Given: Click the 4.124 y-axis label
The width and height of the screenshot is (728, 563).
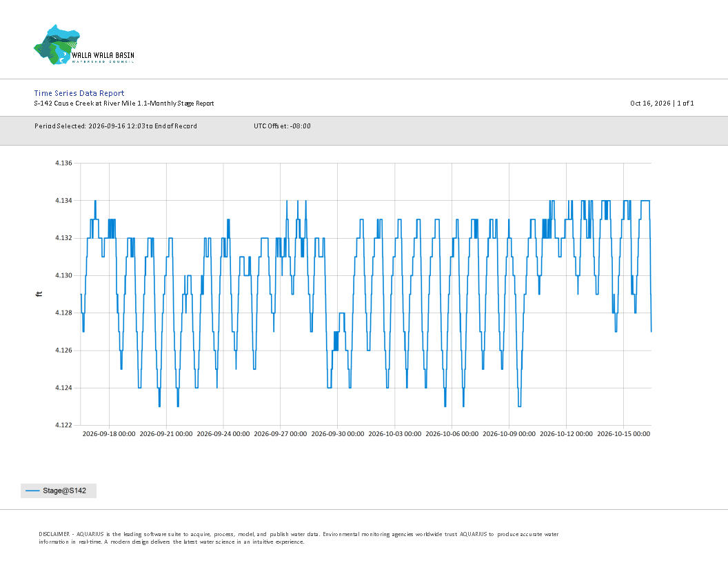Looking at the screenshot, I should pyautogui.click(x=63, y=388).
